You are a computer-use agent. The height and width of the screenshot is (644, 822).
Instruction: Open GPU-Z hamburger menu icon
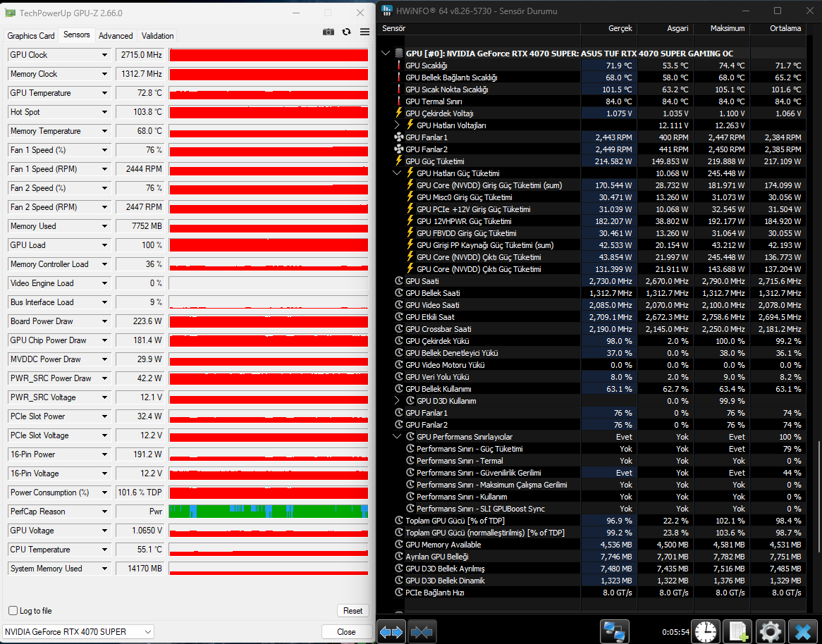pyautogui.click(x=365, y=32)
